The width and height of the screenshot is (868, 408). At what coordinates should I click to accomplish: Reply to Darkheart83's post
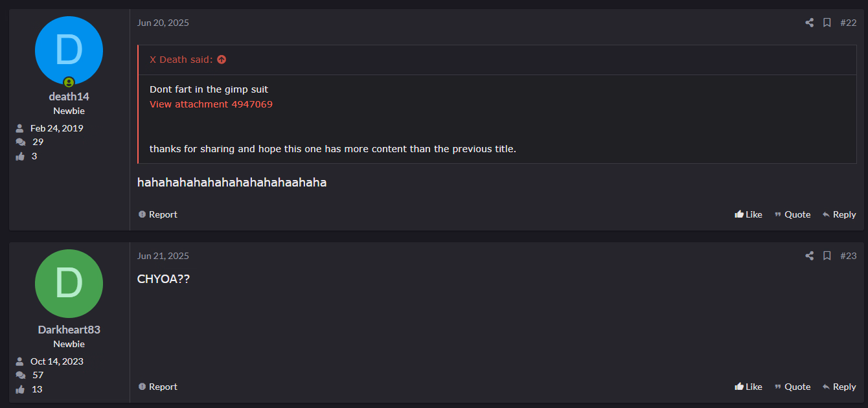[x=839, y=387]
